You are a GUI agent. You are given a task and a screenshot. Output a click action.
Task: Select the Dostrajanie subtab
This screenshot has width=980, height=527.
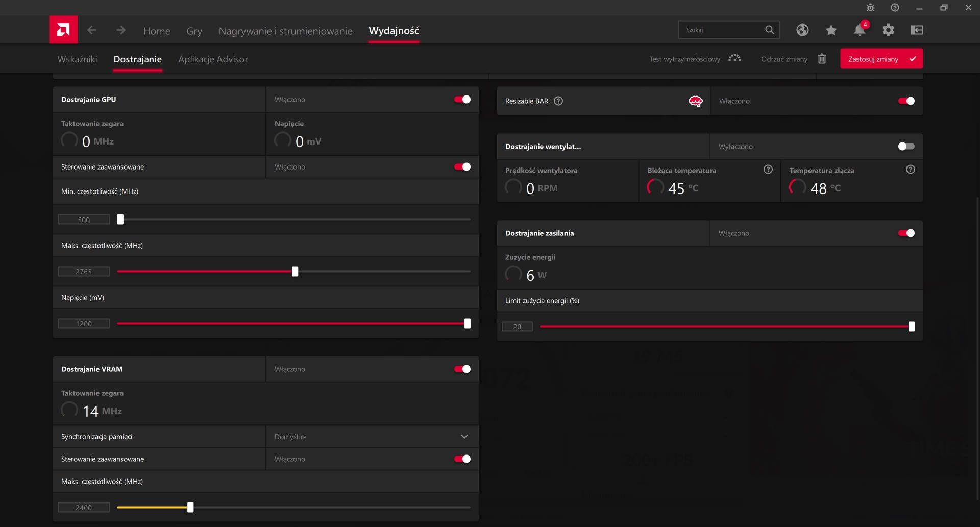(138, 59)
